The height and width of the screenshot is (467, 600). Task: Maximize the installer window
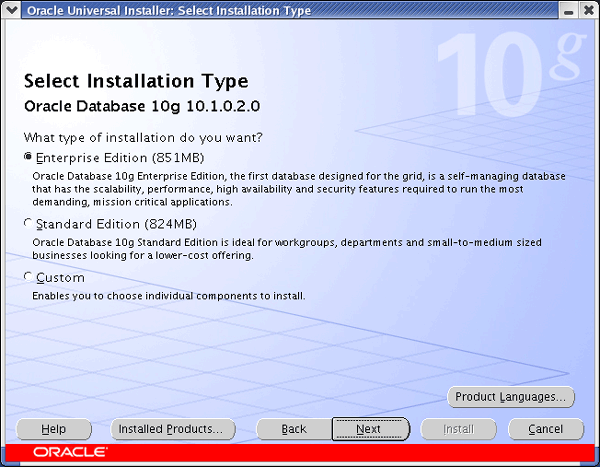568,10
